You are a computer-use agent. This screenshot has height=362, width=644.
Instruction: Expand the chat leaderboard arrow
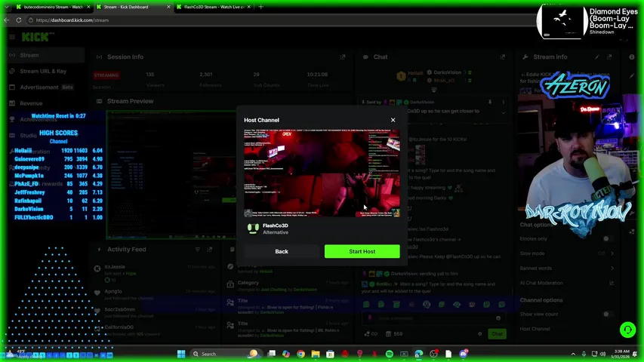point(434,90)
